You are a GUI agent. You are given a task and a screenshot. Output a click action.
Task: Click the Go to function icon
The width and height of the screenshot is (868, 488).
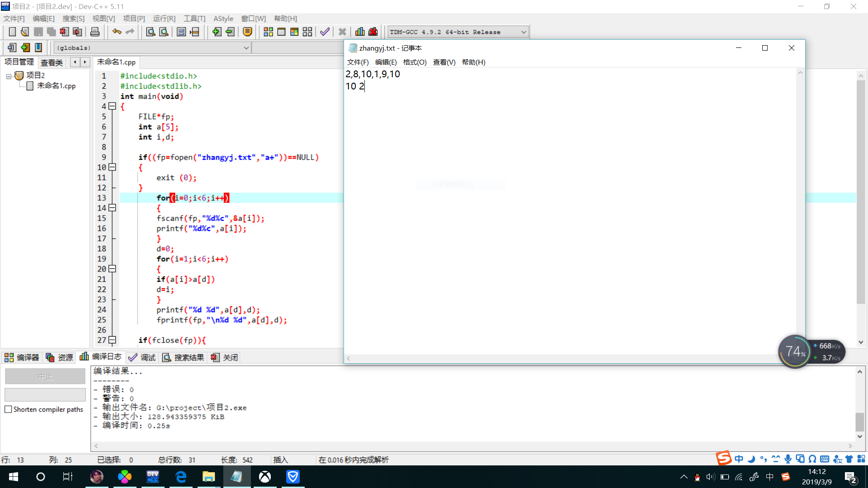181,32
